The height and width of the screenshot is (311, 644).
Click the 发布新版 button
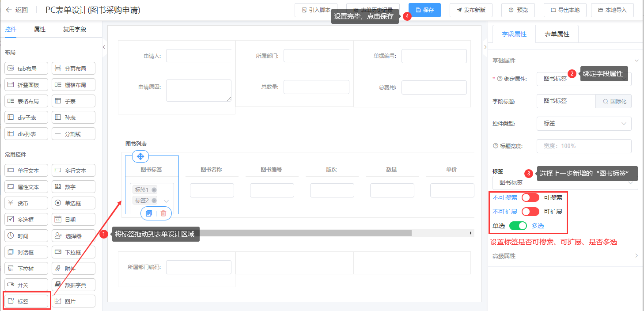tap(471, 10)
